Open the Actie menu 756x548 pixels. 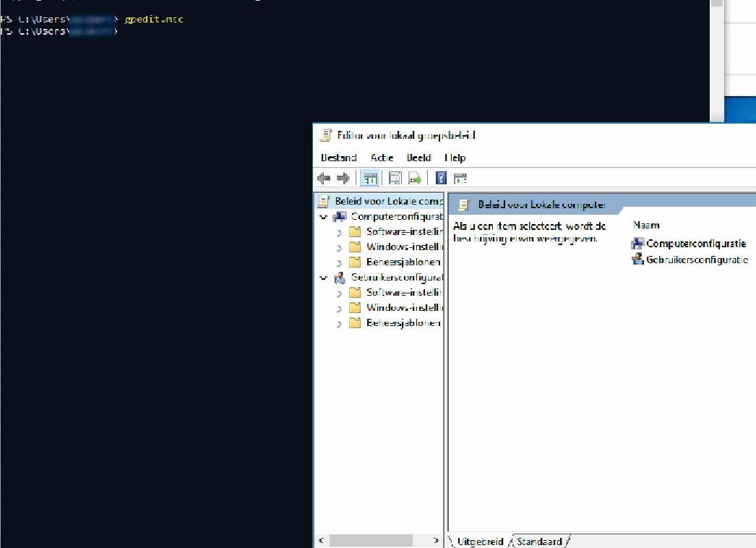point(382,158)
